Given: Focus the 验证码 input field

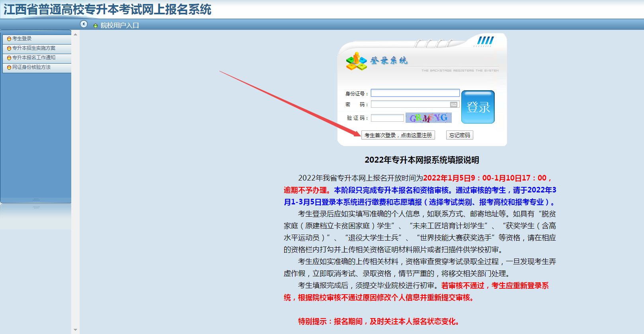Looking at the screenshot, I should 387,118.
